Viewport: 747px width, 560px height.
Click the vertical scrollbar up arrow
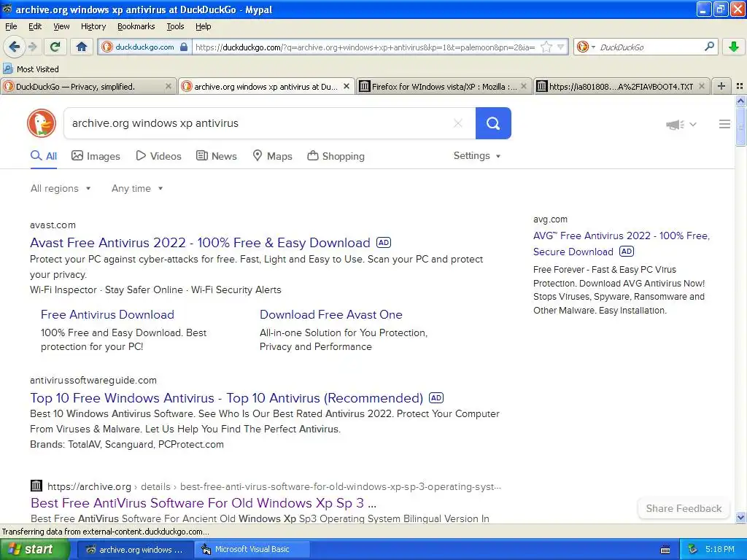(x=740, y=101)
